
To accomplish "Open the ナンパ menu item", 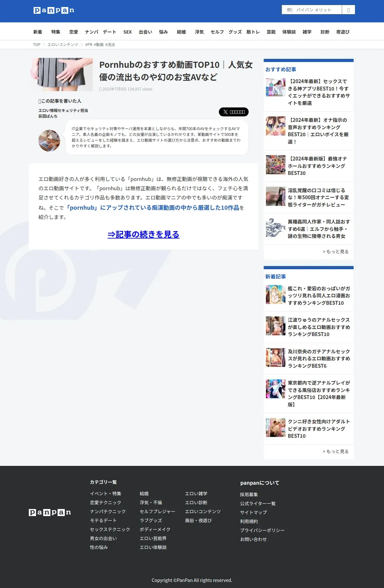I will coord(92,32).
